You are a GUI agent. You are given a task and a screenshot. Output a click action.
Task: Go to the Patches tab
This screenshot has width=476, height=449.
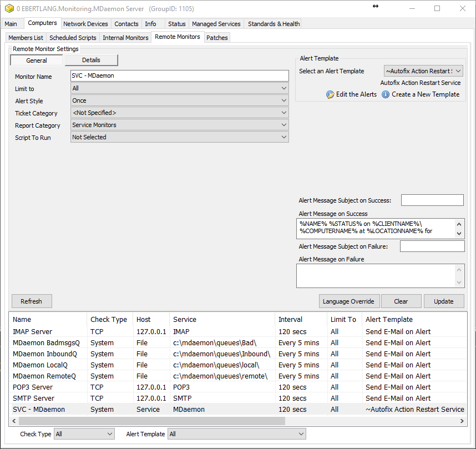(217, 38)
